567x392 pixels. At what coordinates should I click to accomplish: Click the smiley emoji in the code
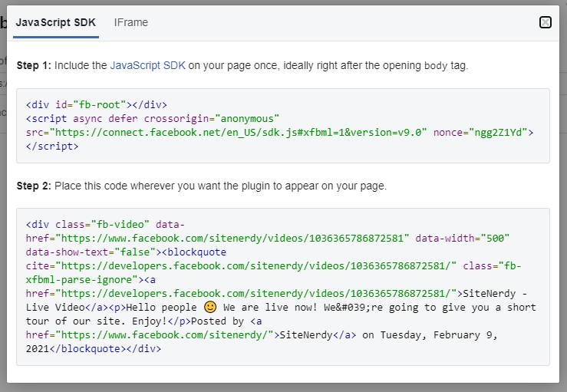(210, 307)
